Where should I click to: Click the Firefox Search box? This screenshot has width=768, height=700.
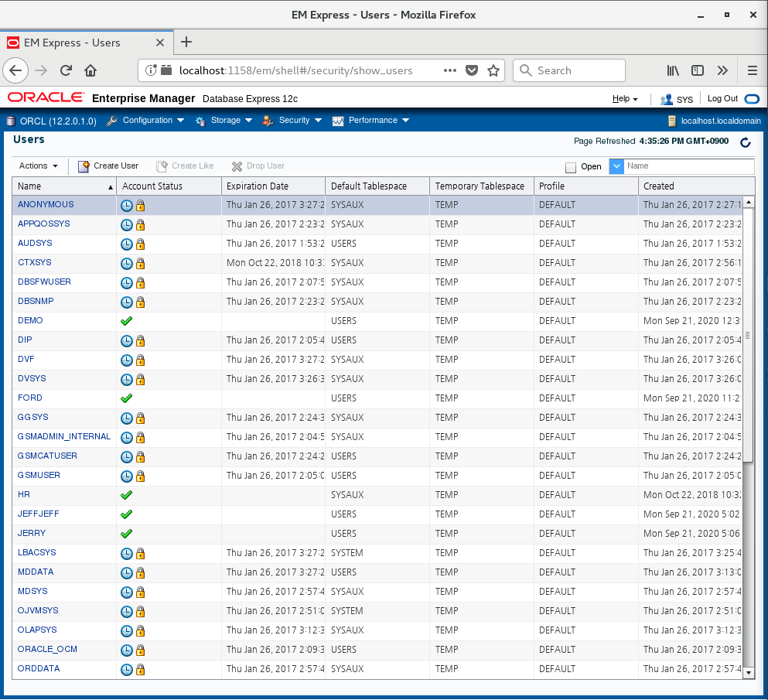click(569, 70)
